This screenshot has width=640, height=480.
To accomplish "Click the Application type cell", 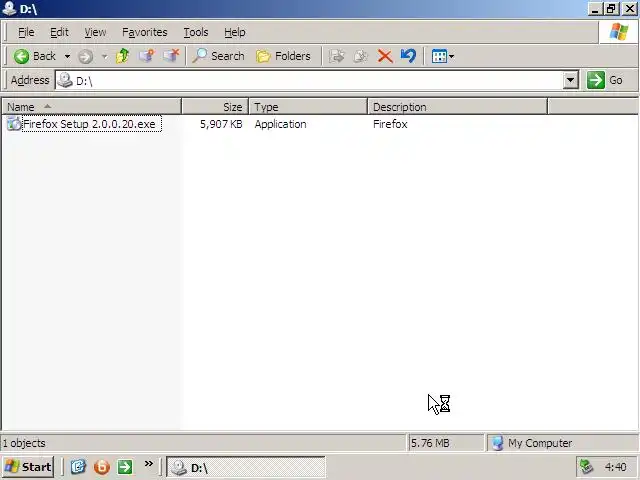I will click(x=280, y=124).
